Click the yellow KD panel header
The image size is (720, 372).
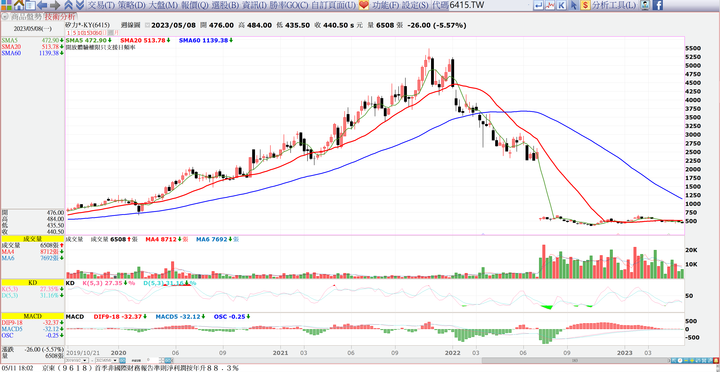click(x=32, y=283)
